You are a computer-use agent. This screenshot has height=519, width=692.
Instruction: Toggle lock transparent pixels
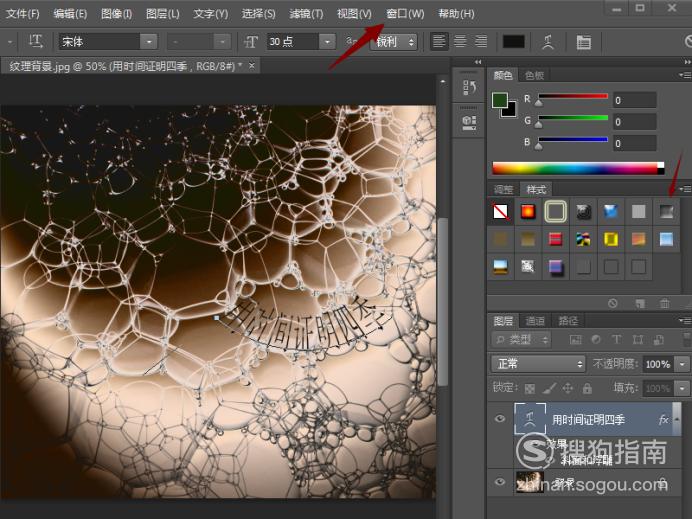pos(530,388)
